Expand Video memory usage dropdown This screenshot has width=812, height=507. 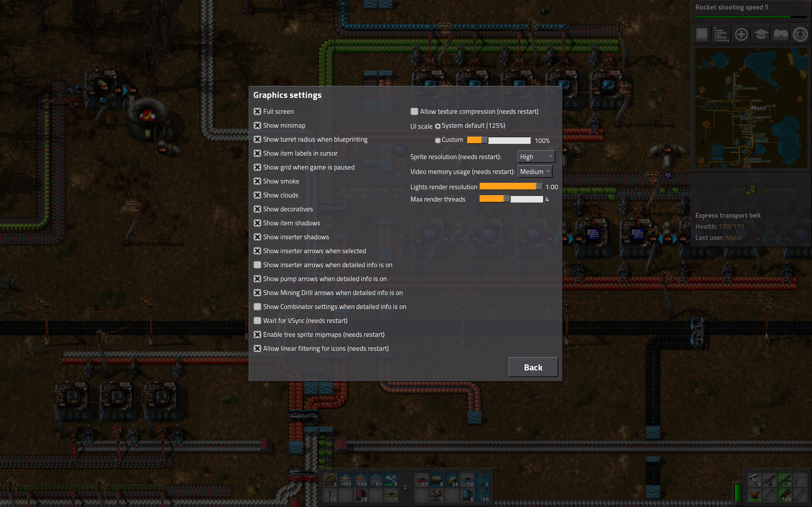pos(534,171)
